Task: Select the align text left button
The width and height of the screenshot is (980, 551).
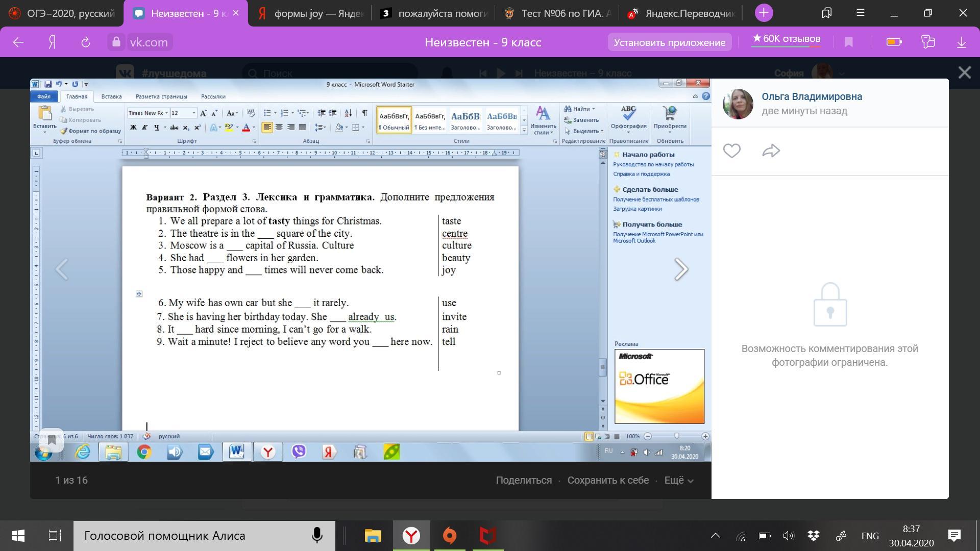Action: click(267, 128)
